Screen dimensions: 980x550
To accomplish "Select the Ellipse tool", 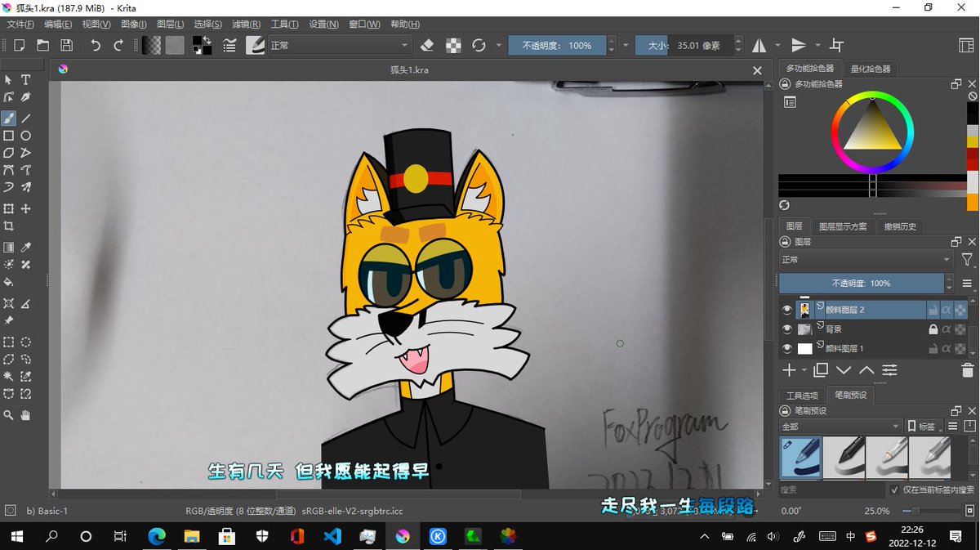I will (x=25, y=136).
